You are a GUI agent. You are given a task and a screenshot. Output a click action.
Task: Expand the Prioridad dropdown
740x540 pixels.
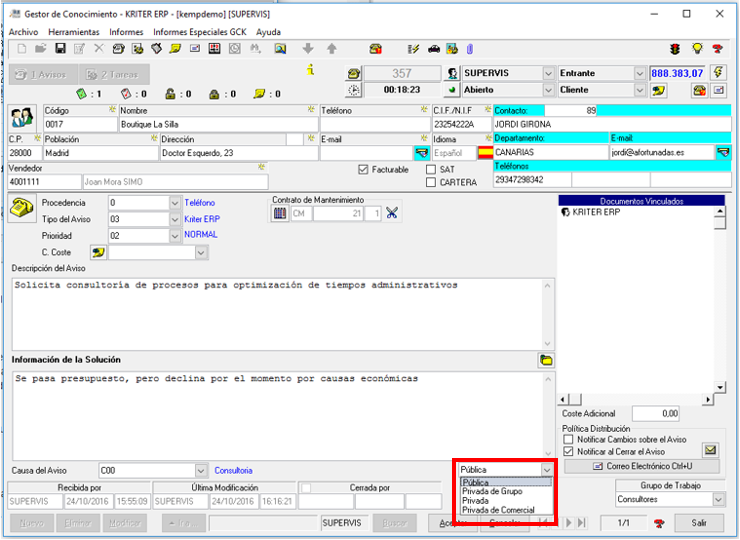tap(175, 236)
